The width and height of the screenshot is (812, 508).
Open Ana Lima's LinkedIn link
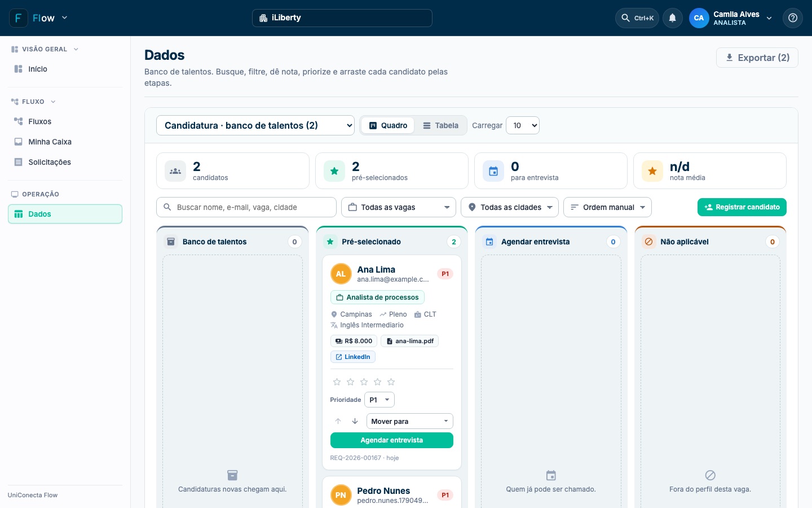tap(353, 357)
